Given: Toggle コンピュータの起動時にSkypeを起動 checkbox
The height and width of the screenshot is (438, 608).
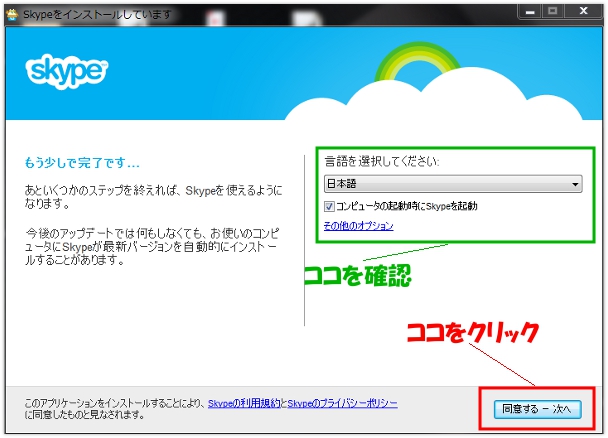Looking at the screenshot, I should click(x=329, y=206).
